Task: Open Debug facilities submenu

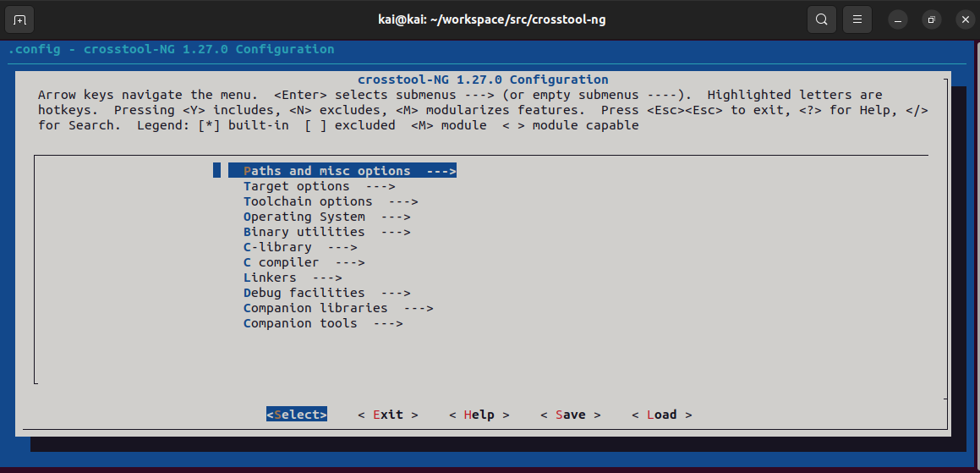Action: tap(327, 293)
